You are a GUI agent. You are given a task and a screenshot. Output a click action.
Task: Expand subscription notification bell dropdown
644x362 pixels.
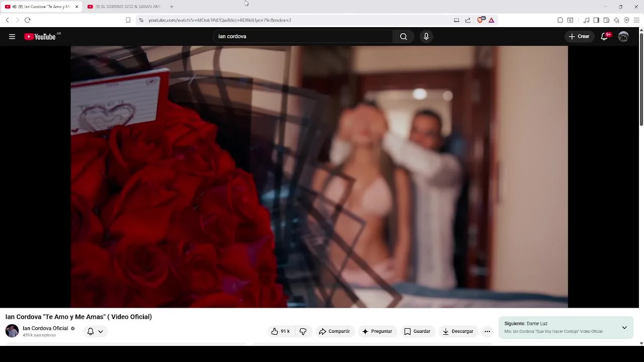tap(95, 331)
